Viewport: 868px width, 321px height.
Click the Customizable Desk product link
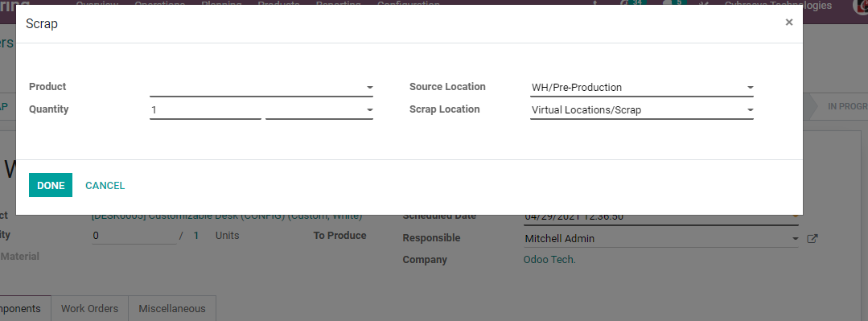227,216
